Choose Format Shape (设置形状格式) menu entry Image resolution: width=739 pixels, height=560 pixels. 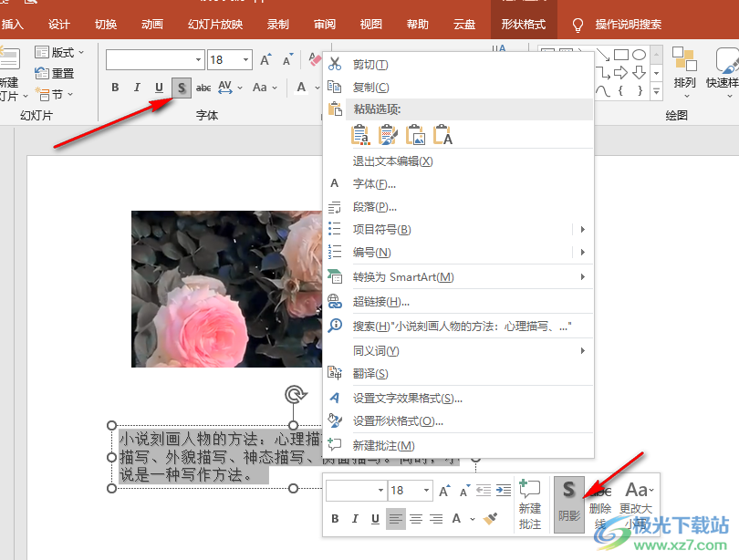coord(397,421)
